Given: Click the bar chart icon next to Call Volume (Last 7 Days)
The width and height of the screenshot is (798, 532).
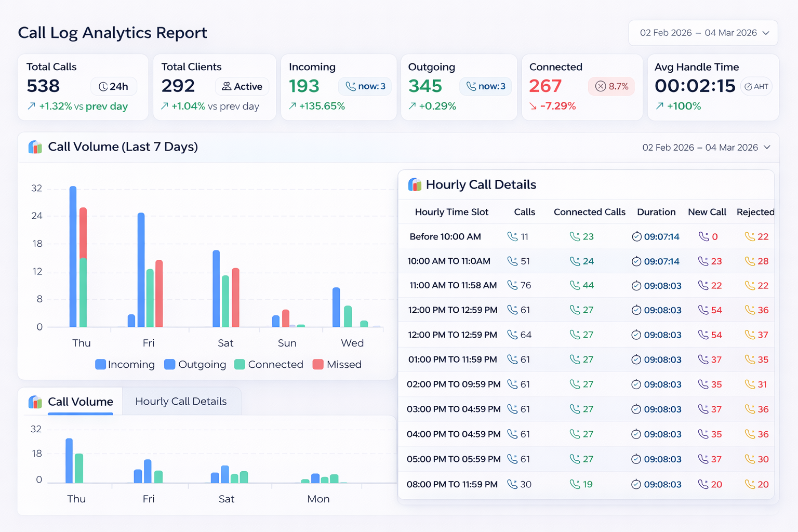Looking at the screenshot, I should pyautogui.click(x=35, y=147).
